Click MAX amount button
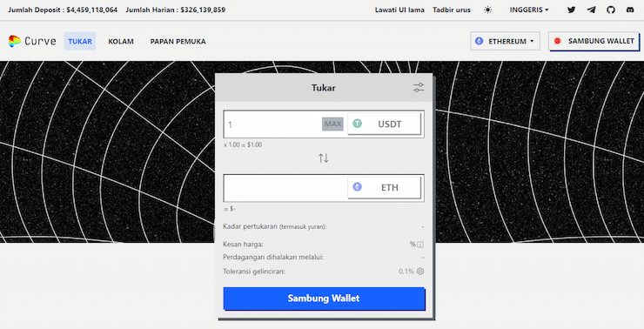This screenshot has width=644, height=329. [x=332, y=124]
